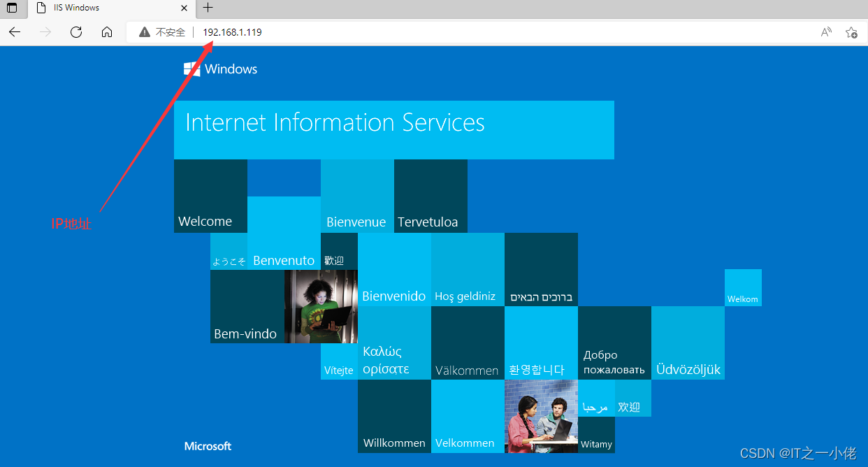Open a new tab with plus button

[x=208, y=8]
